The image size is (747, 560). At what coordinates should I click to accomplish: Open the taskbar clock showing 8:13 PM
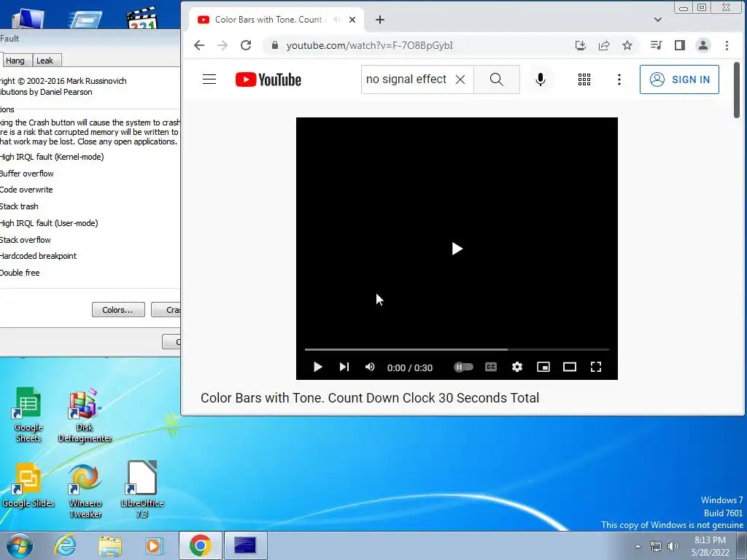[710, 546]
